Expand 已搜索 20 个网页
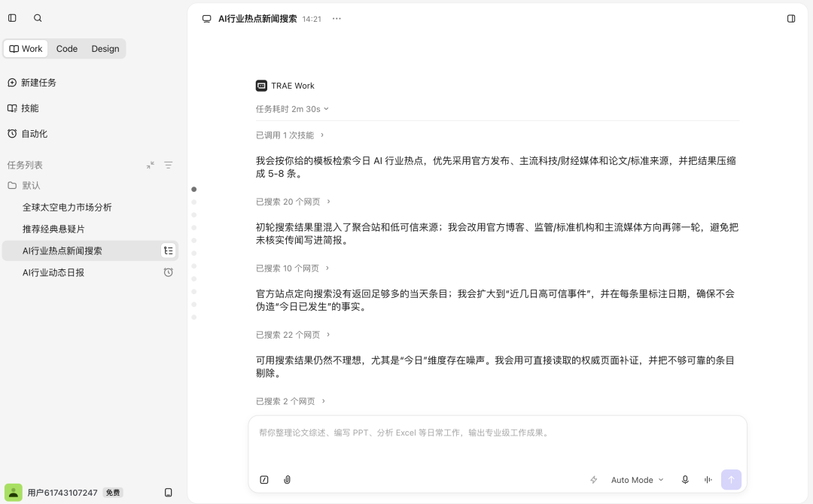This screenshot has height=504, width=813. click(293, 202)
